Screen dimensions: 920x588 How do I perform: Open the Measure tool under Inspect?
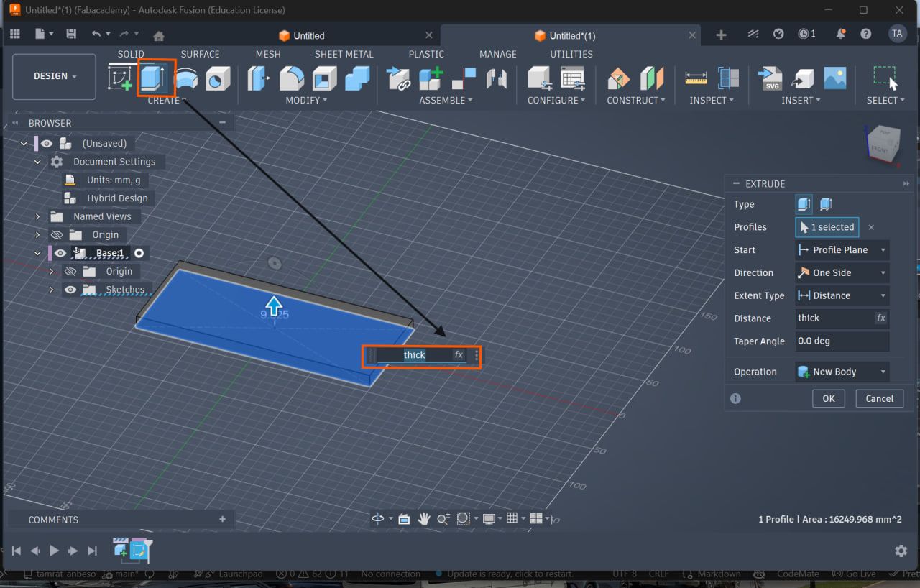pyautogui.click(x=696, y=78)
